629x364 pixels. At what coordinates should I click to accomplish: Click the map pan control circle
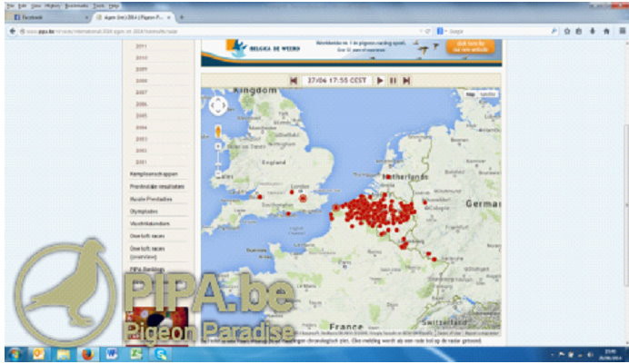point(217,106)
